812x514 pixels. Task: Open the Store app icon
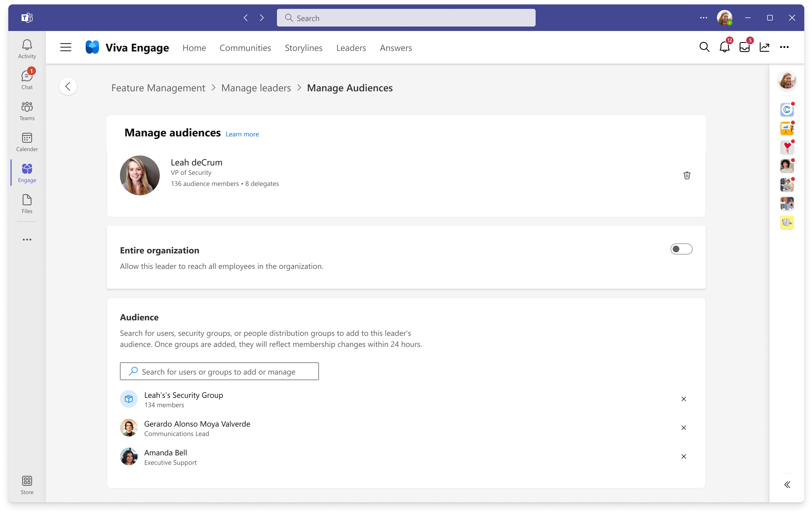pos(27,484)
